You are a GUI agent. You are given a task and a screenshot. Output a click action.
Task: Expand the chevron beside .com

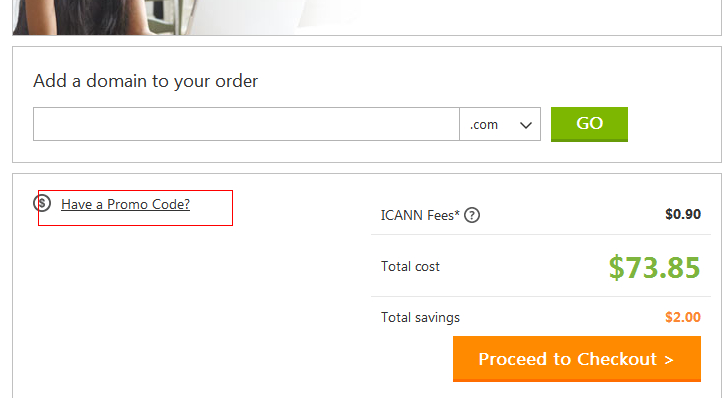(526, 125)
